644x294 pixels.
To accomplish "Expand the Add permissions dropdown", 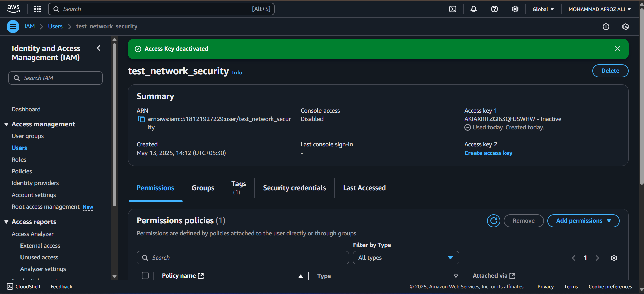I will 583,221.
